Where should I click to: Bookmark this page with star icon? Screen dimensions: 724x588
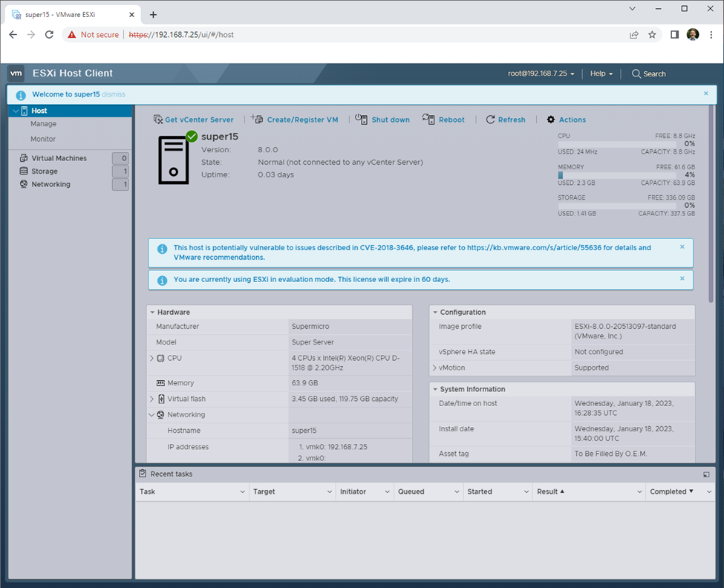click(x=652, y=35)
